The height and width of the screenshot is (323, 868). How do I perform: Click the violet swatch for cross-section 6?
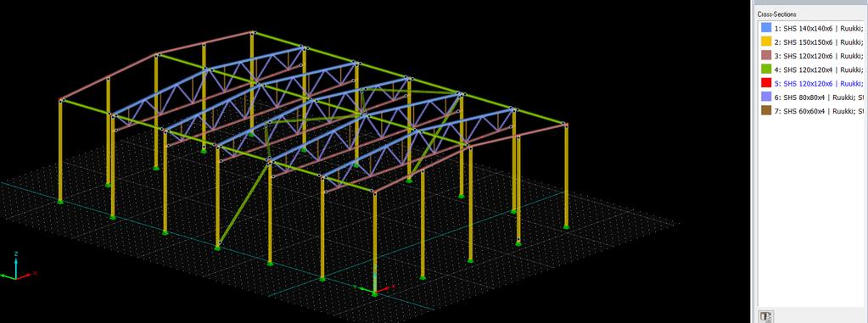click(766, 97)
